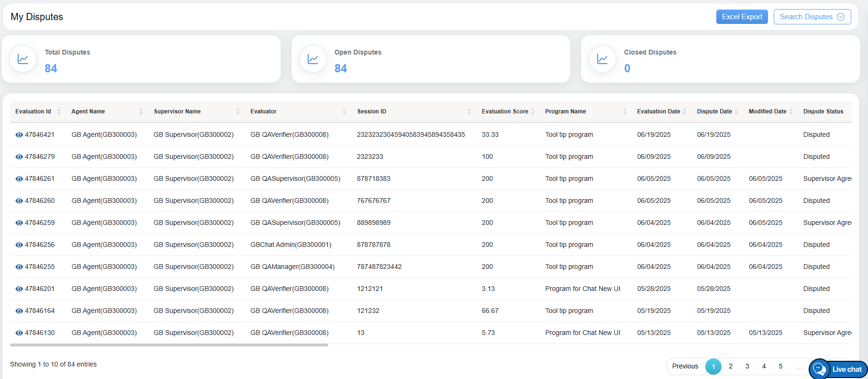The height and width of the screenshot is (379, 868).
Task: Sort by Session ID column header
Action: 371,111
